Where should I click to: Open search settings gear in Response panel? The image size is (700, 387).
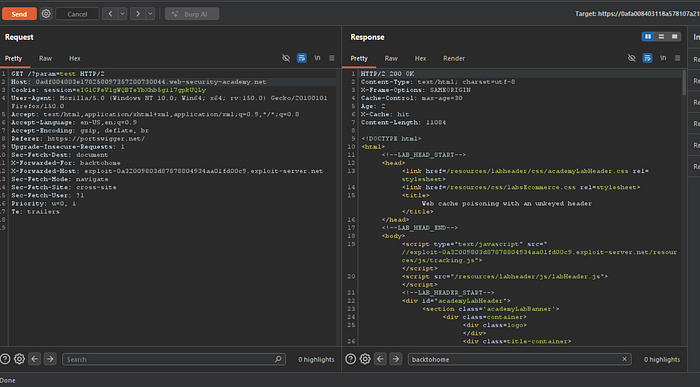(365, 359)
